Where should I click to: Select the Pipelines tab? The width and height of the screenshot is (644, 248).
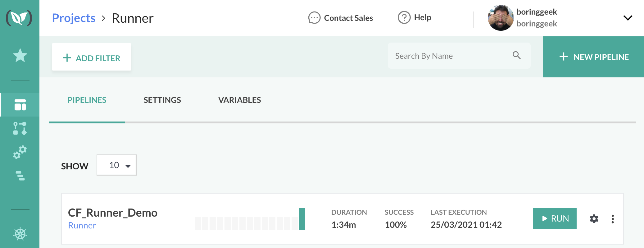[x=87, y=100]
